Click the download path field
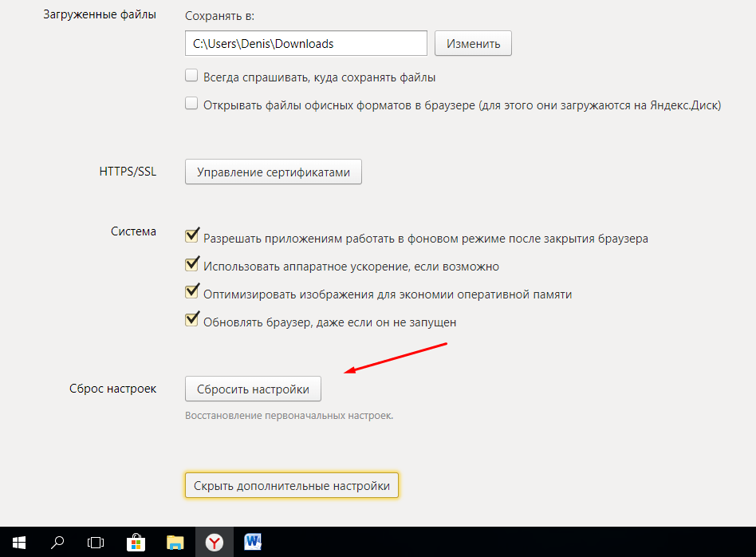Screen dimensions: 756x557 point(306,43)
